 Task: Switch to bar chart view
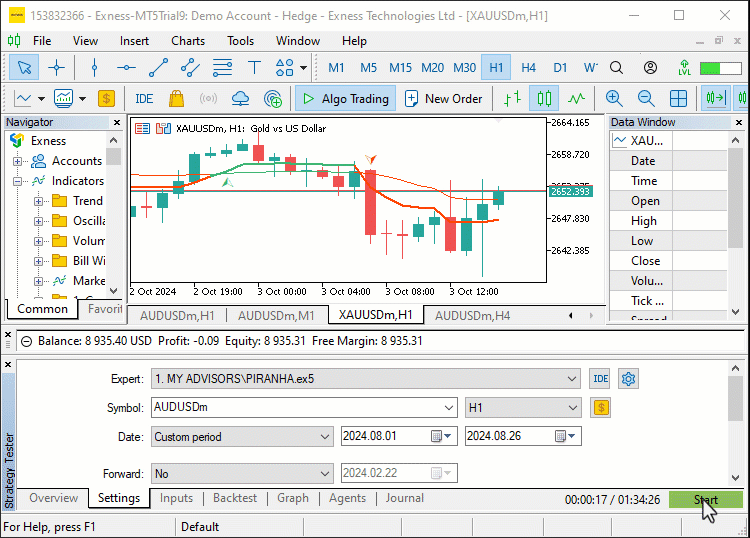pyautogui.click(x=512, y=99)
